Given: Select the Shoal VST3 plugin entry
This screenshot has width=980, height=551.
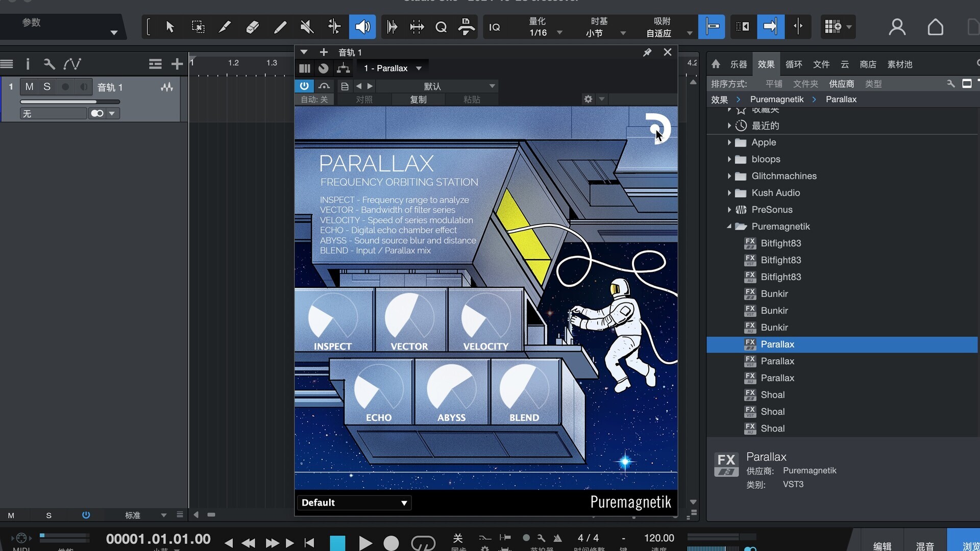Looking at the screenshot, I should (772, 395).
